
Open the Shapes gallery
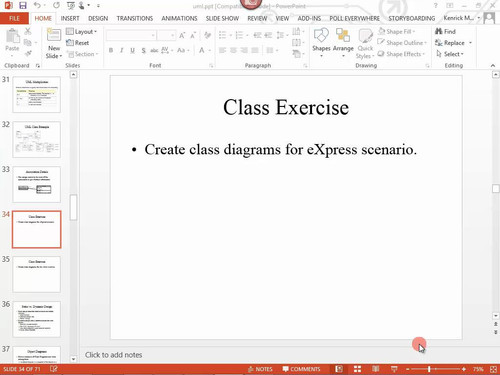click(321, 43)
